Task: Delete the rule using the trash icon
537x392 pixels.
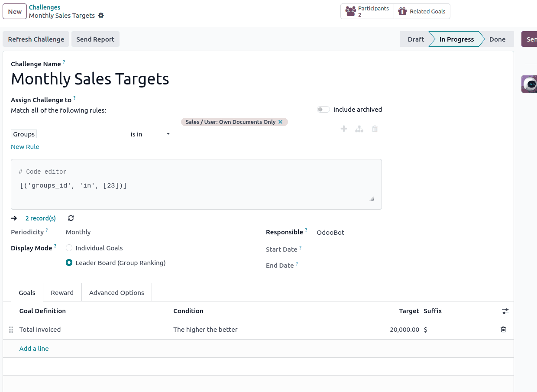Action: point(375,129)
